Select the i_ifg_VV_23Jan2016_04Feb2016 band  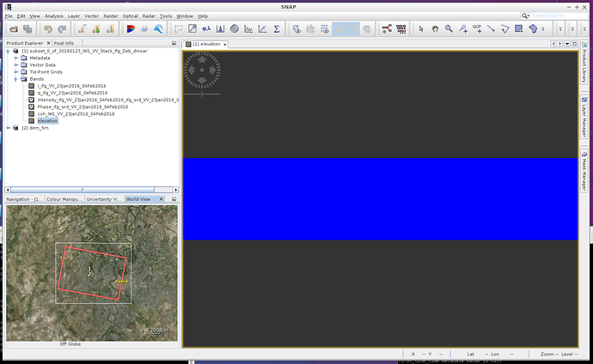(71, 86)
